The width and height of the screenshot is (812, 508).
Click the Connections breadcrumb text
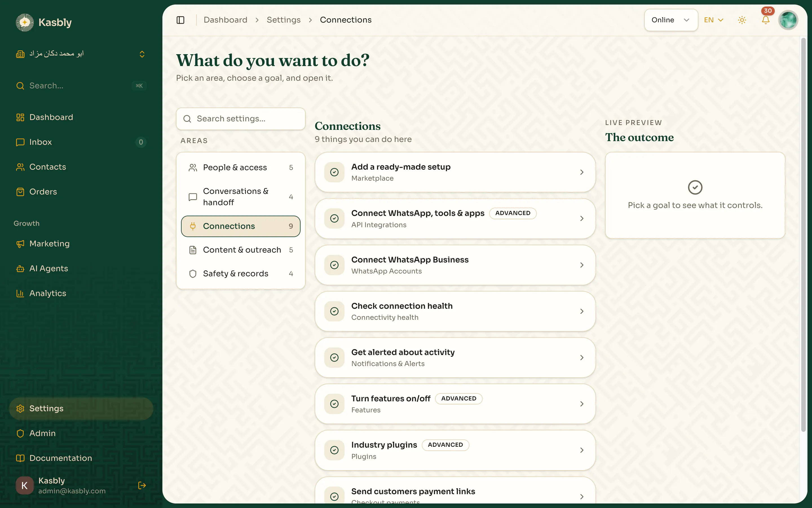(x=346, y=20)
